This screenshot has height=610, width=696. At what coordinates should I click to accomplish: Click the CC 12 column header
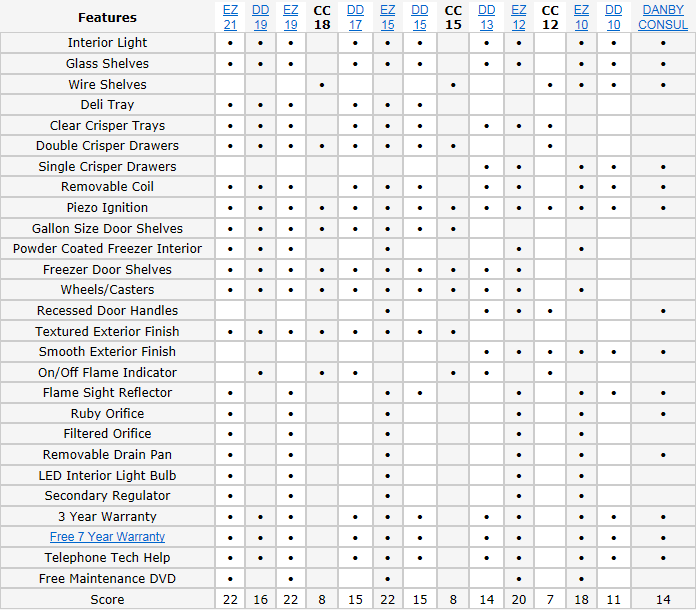coord(550,17)
